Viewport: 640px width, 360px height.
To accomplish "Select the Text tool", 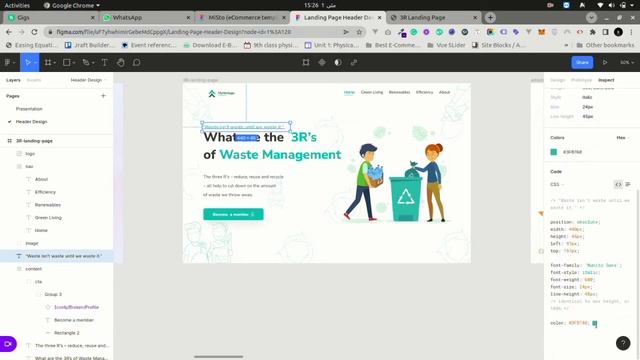I will tap(104, 62).
